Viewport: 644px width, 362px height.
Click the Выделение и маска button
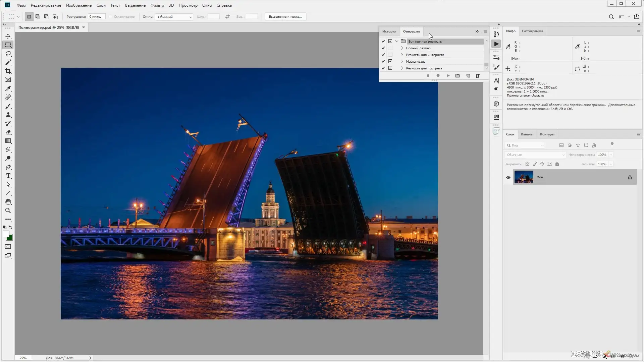coord(285,17)
